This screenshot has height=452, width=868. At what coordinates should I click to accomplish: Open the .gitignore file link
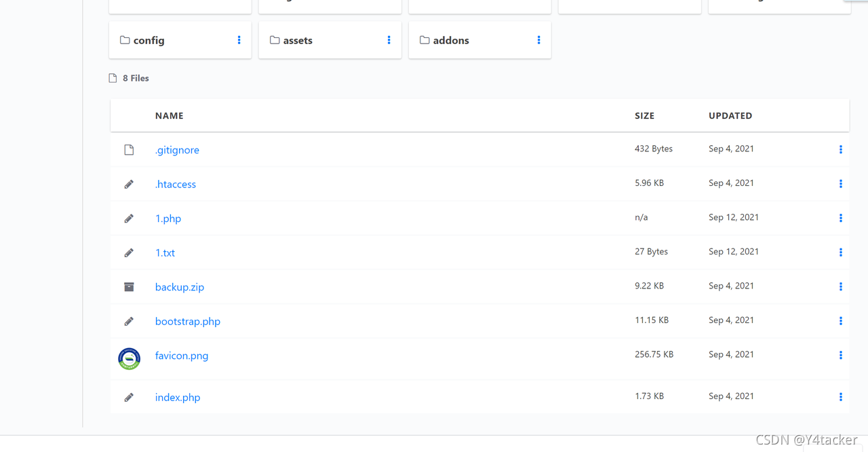click(x=177, y=150)
